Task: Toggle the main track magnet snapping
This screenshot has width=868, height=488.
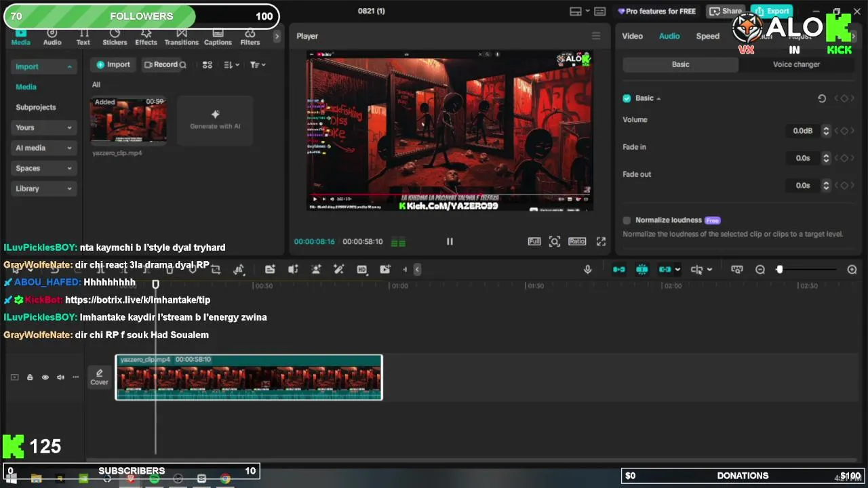Action: (x=619, y=270)
